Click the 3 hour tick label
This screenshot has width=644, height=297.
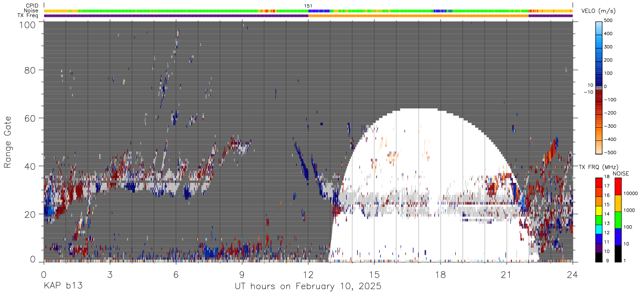click(x=110, y=274)
